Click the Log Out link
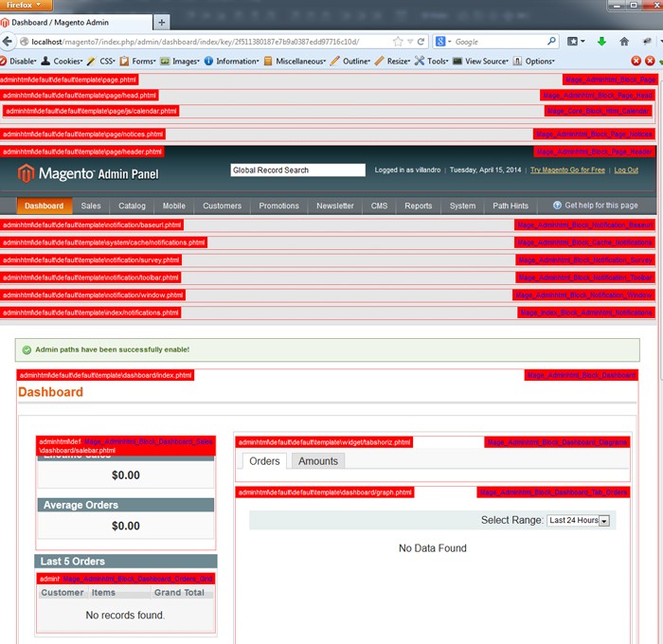 pos(626,170)
